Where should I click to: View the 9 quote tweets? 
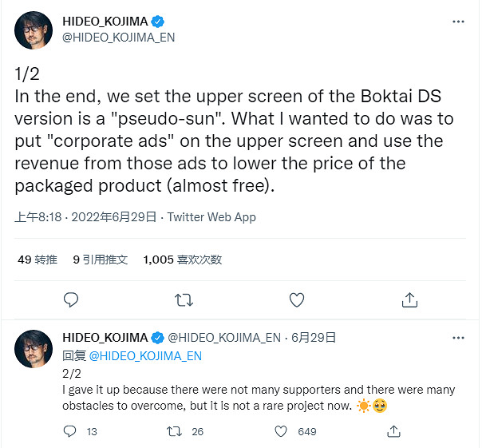pyautogui.click(x=101, y=260)
